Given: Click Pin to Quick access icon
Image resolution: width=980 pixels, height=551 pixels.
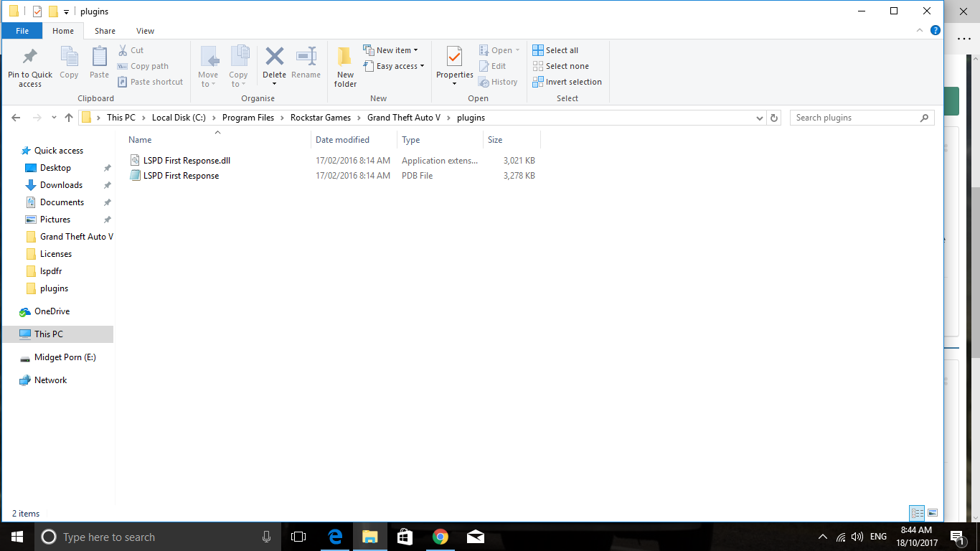Looking at the screenshot, I should [x=30, y=57].
